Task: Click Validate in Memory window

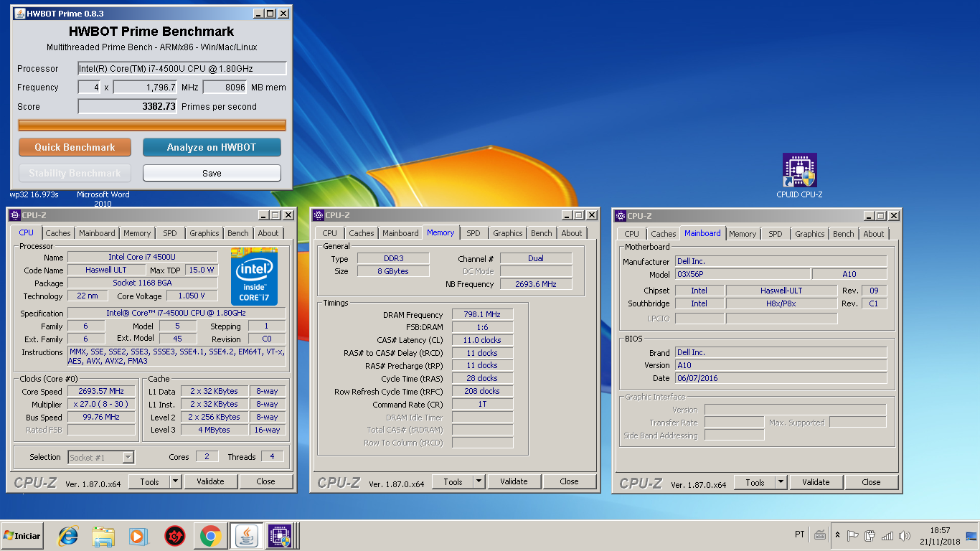Action: coord(514,482)
